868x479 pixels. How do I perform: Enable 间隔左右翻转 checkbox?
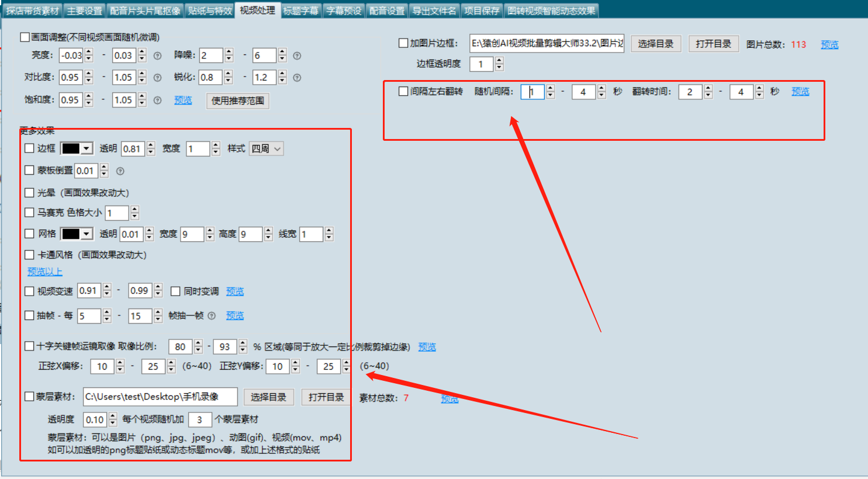[403, 91]
